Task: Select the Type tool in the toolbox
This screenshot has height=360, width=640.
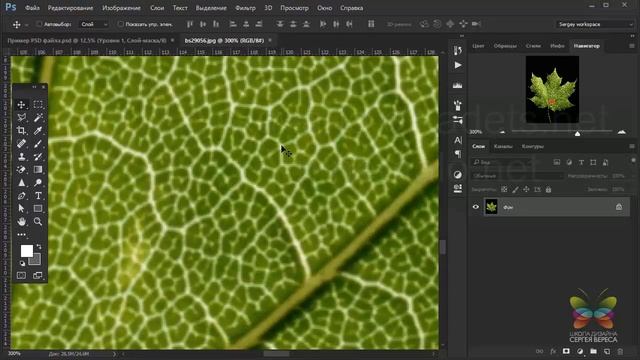Action: pyautogui.click(x=38, y=196)
